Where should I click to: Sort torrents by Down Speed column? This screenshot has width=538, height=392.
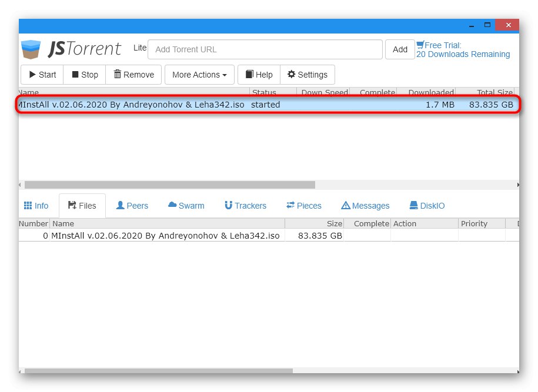pos(323,92)
